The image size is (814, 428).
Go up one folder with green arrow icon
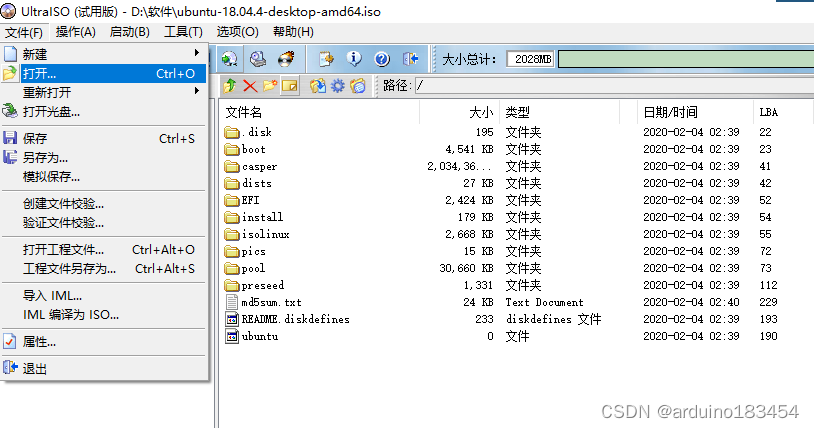tap(229, 86)
